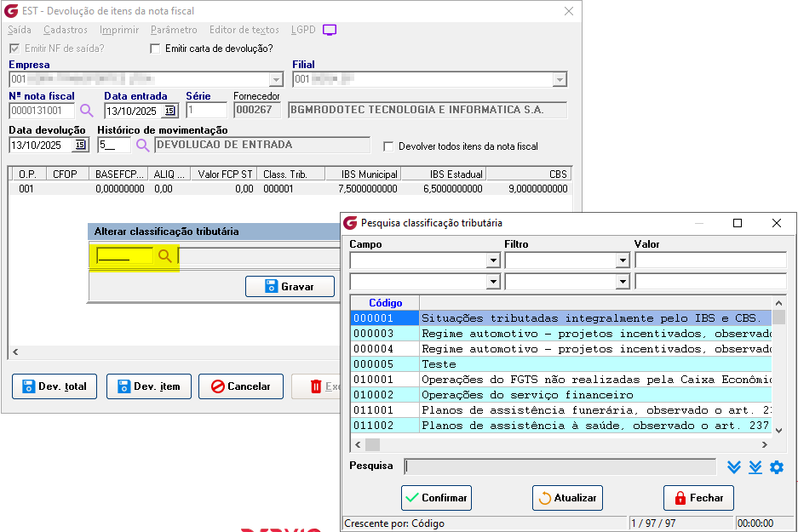Click the Confirmar button
The width and height of the screenshot is (798, 532).
[436, 497]
